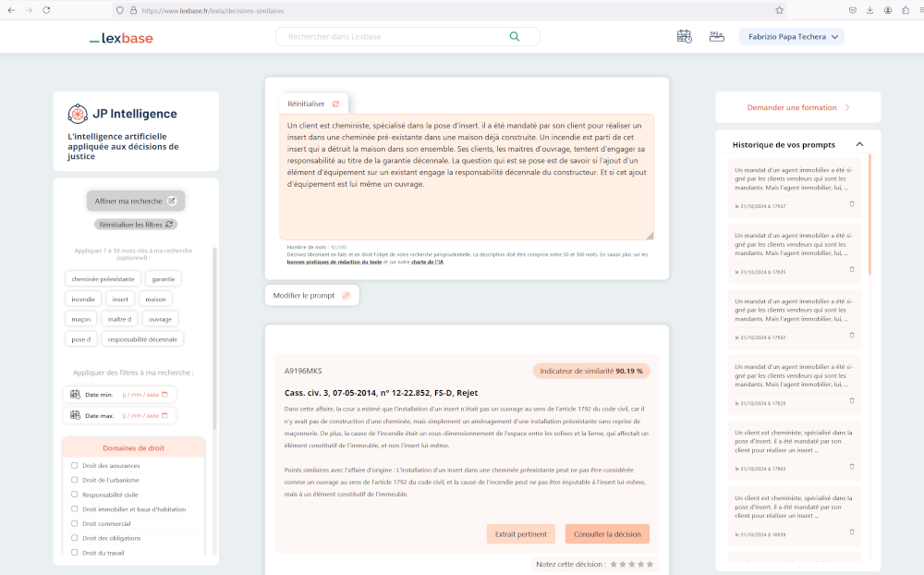Open the browser extensions puzzle icon
Screen dimensions: 924x575
tap(906, 10)
